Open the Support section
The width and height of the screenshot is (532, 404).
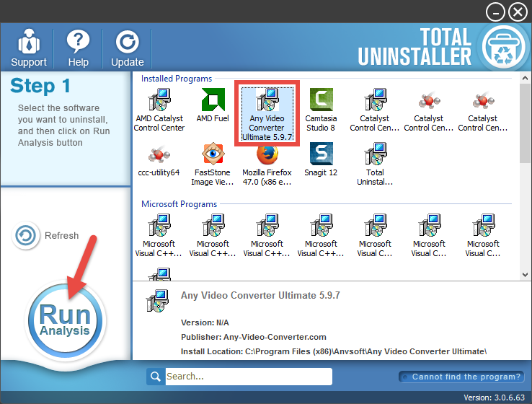[x=29, y=48]
